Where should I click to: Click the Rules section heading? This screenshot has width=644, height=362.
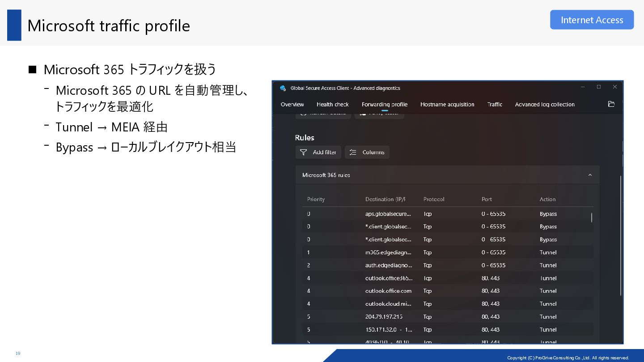pyautogui.click(x=305, y=138)
